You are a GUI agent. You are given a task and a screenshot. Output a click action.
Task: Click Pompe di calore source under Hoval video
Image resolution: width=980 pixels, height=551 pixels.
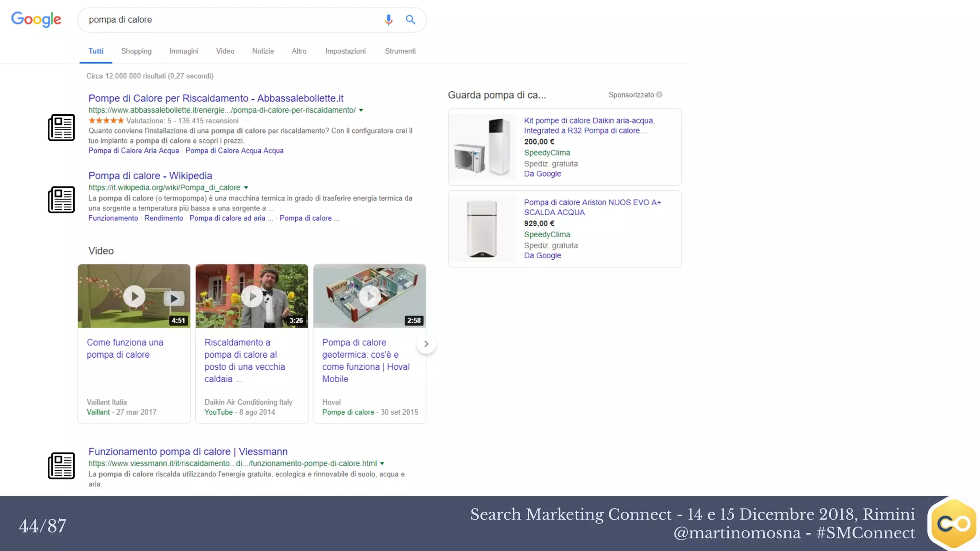(x=348, y=412)
